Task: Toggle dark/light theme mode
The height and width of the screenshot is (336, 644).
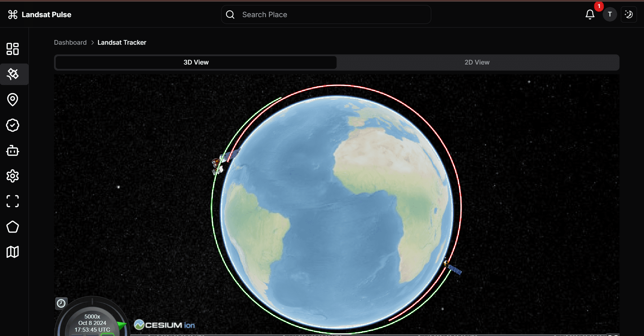Action: pos(629,14)
